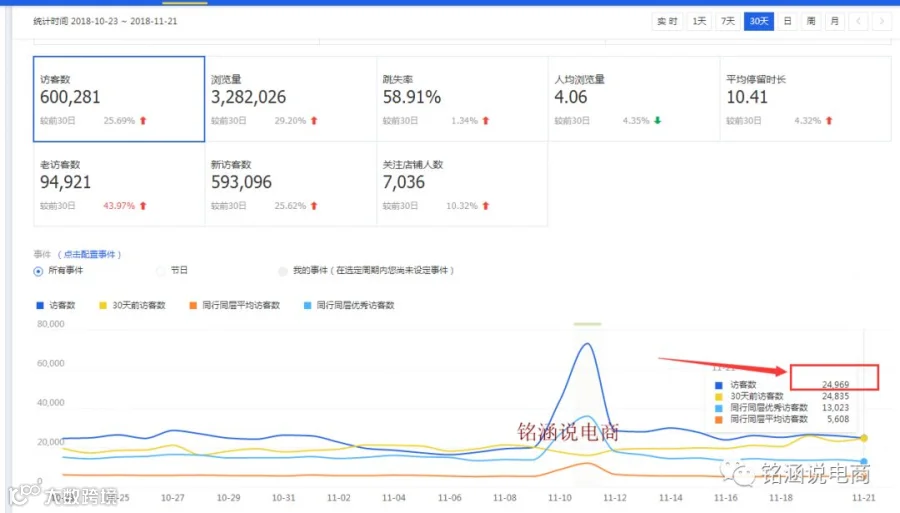Select the 我的事件 radio option
This screenshot has width=900, height=513.
(x=282, y=271)
